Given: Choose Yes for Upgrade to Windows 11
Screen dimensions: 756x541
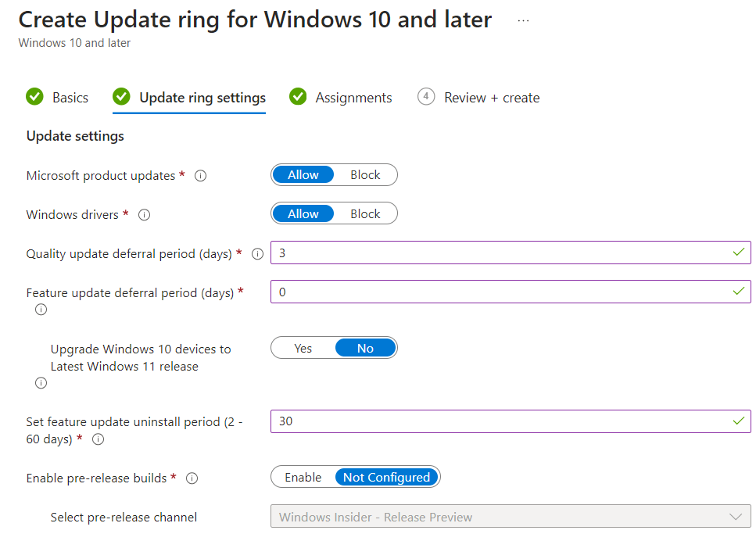Looking at the screenshot, I should coord(303,349).
